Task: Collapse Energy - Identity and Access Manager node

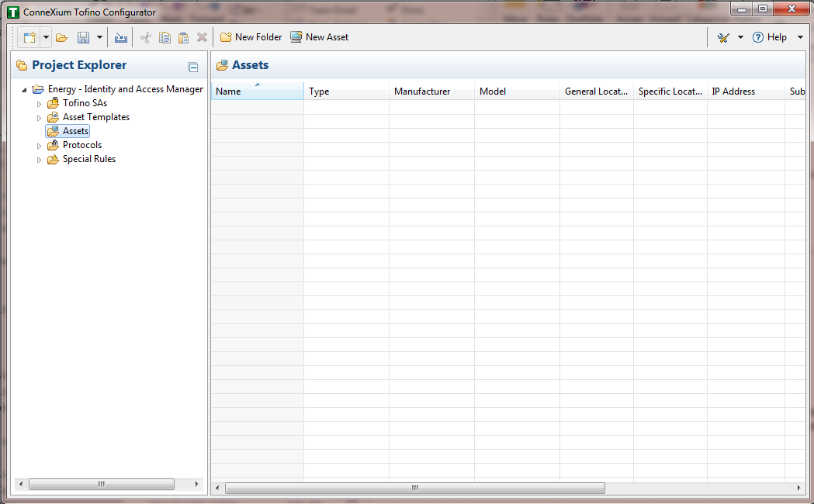Action: click(x=24, y=90)
